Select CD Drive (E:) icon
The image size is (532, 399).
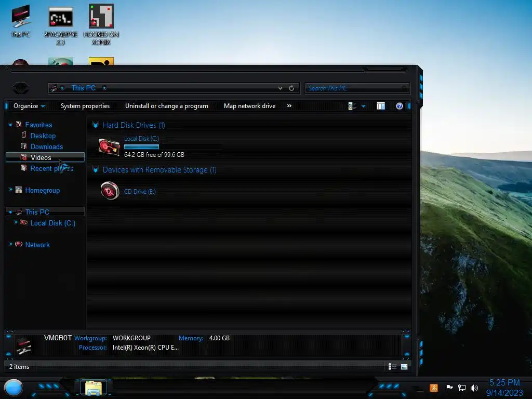[110, 191]
